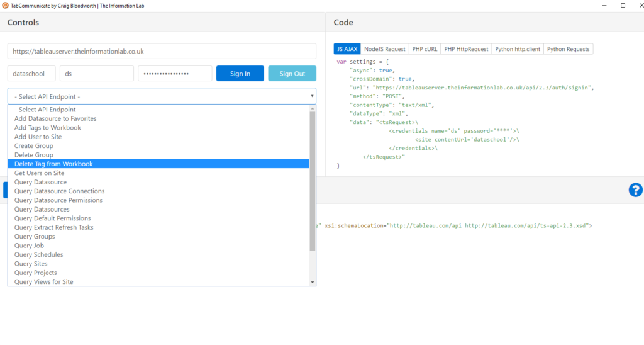The width and height of the screenshot is (644, 345).
Task: Select Delete Group from the list
Action: (x=158, y=155)
